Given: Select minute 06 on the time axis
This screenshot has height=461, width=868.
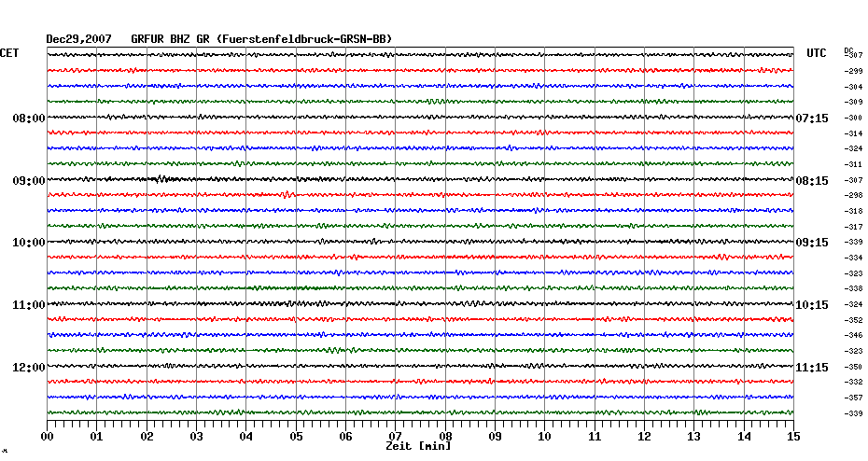Looking at the screenshot, I should [x=345, y=437].
